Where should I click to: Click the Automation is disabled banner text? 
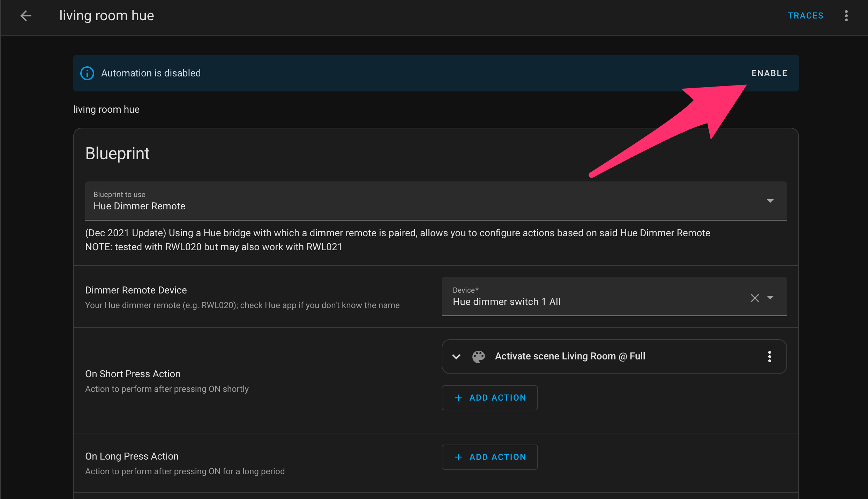tap(151, 73)
